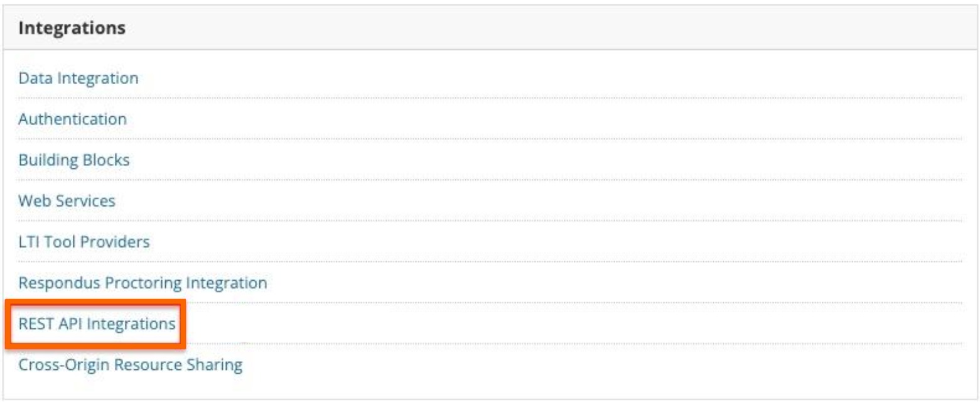The height and width of the screenshot is (402, 980).
Task: Select the Web Services link
Action: [67, 201]
